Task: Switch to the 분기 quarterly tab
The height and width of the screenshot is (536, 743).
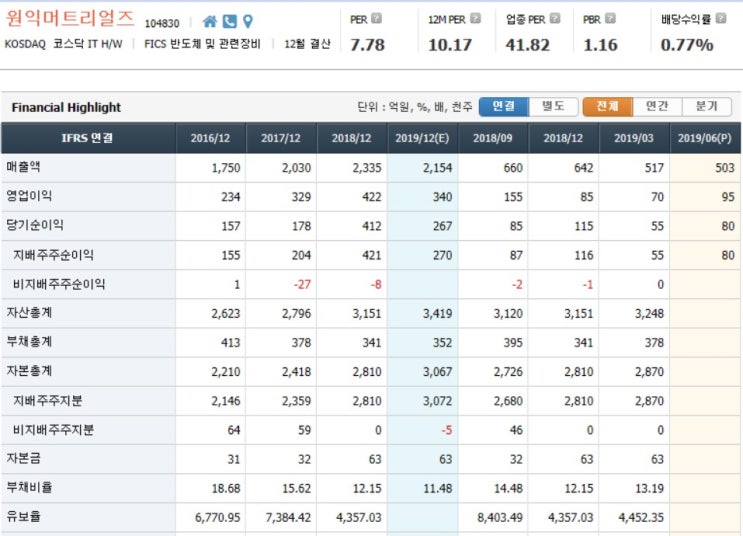Action: tap(707, 107)
